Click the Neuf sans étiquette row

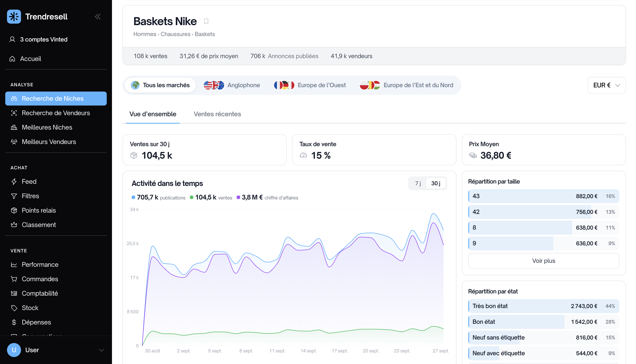point(543,338)
